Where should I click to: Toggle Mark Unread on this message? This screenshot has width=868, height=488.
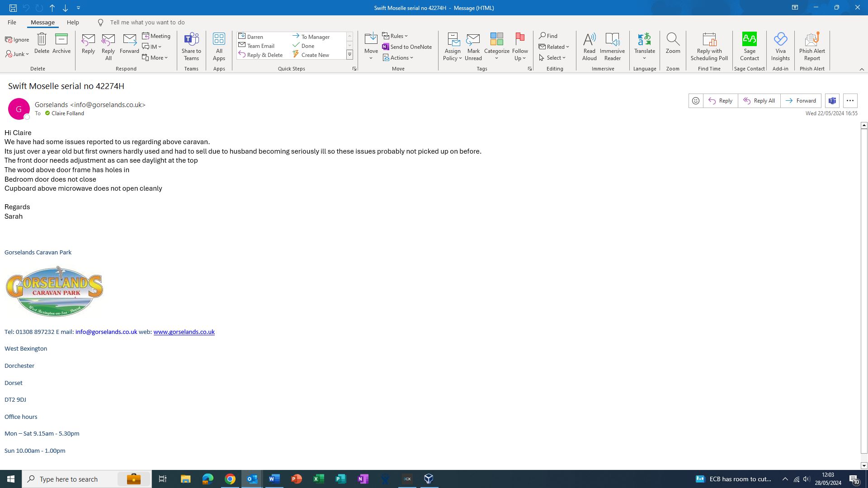pos(473,46)
